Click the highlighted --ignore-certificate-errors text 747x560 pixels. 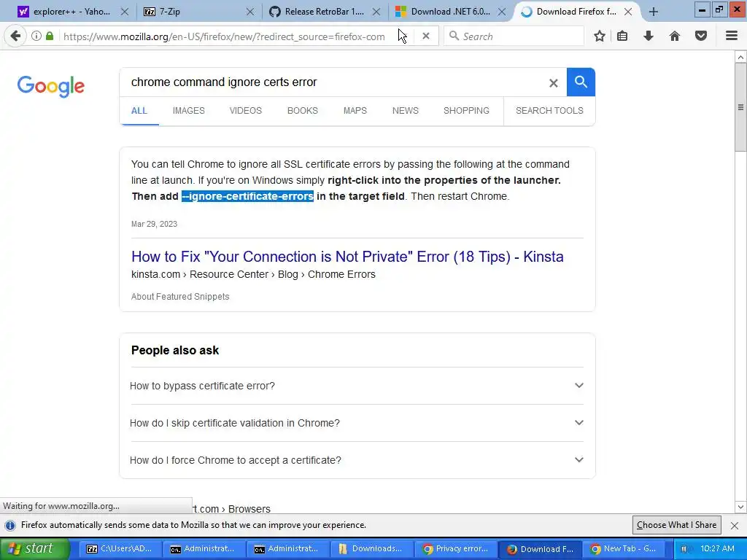point(247,196)
